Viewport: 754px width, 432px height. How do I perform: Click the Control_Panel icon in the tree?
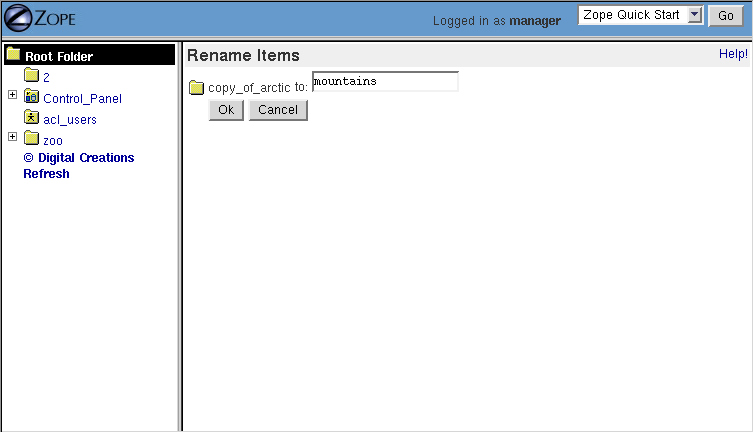click(x=31, y=97)
